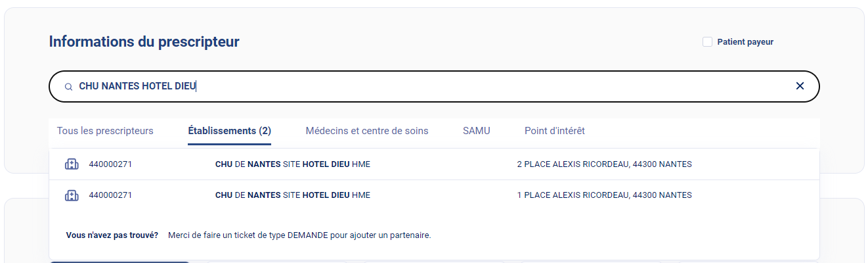This screenshot has width=868, height=263.
Task: Open the Médecins et centre de soins tab
Action: [x=367, y=131]
